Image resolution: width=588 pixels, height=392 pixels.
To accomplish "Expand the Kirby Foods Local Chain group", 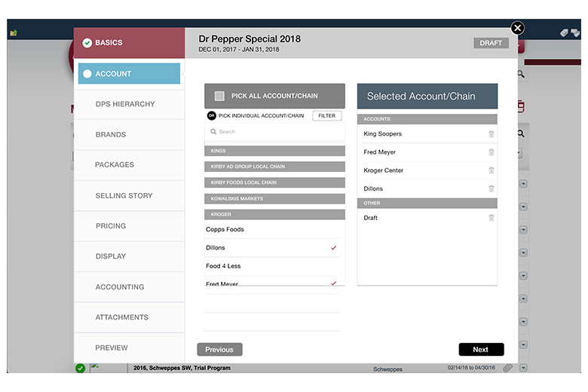I will (x=274, y=182).
